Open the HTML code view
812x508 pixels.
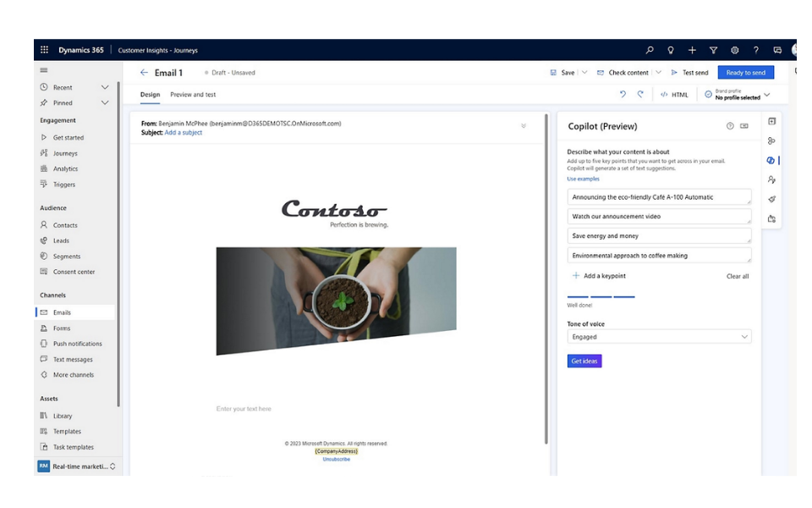pyautogui.click(x=674, y=95)
